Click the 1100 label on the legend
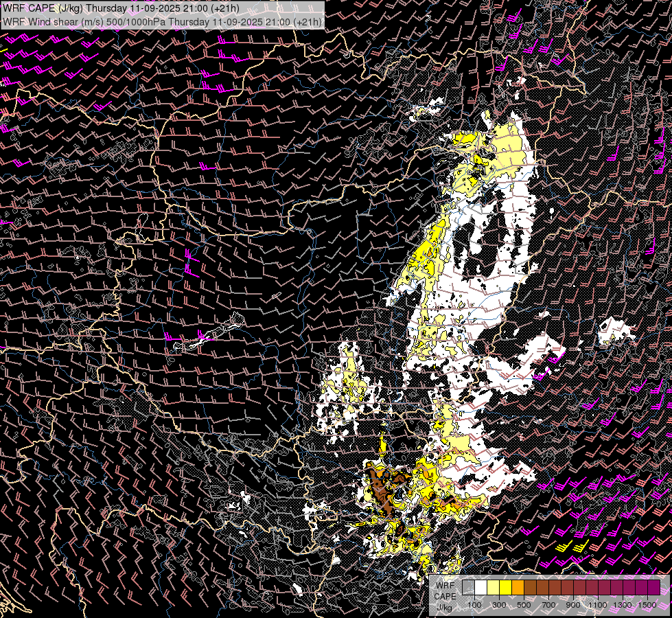This screenshot has width=672, height=618. click(x=598, y=605)
